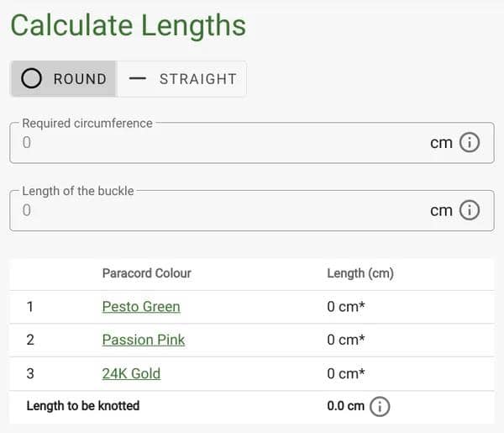Follow the Passion Pink colour link
The height and width of the screenshot is (433, 504).
coord(144,341)
